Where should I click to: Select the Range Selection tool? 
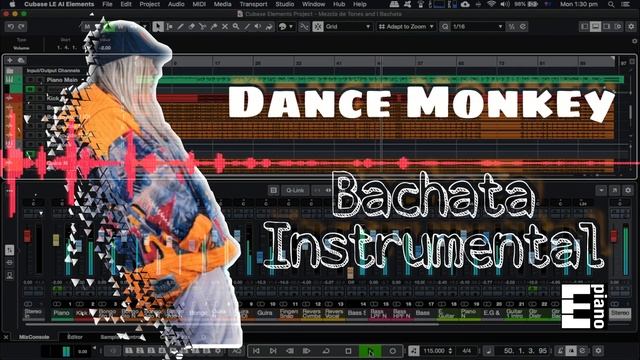point(169,27)
